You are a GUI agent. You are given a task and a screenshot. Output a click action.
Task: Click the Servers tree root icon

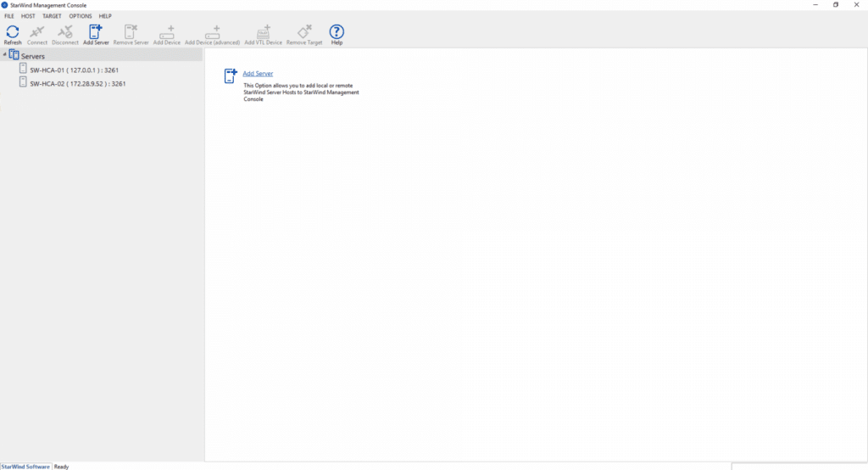pos(14,55)
